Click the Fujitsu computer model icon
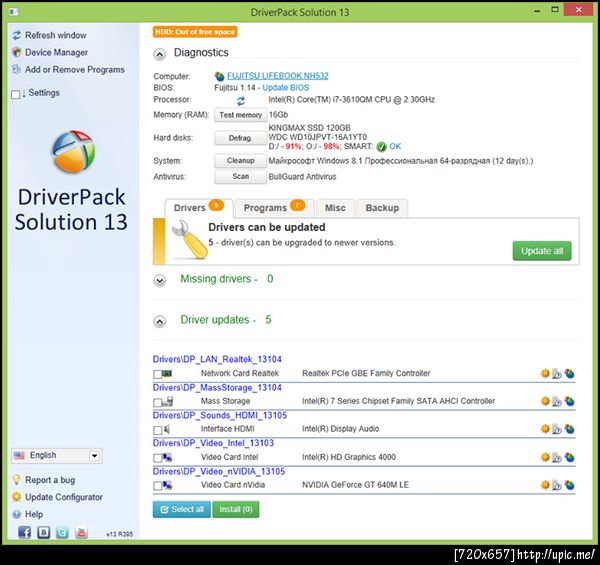Image resolution: width=600 pixels, height=565 pixels. point(219,76)
